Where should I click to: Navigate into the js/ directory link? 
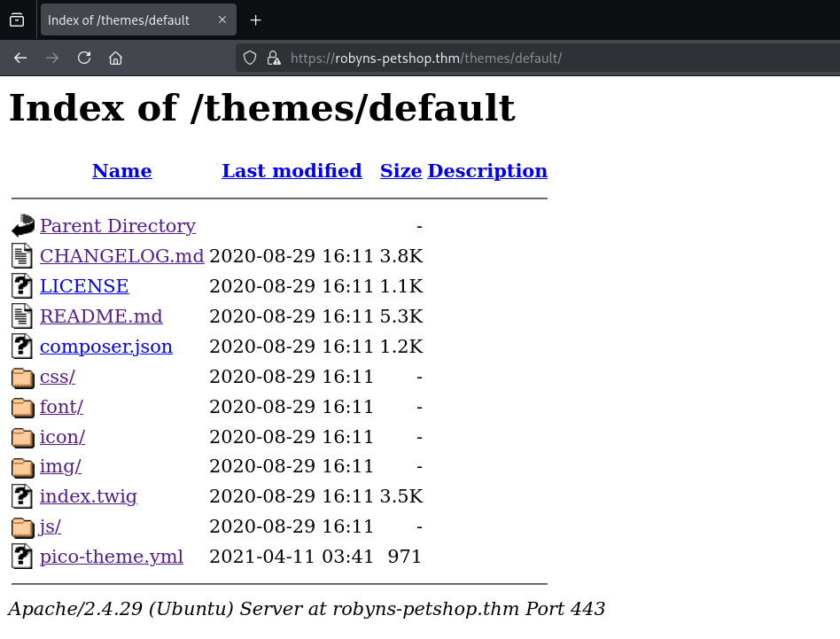pos(50,526)
